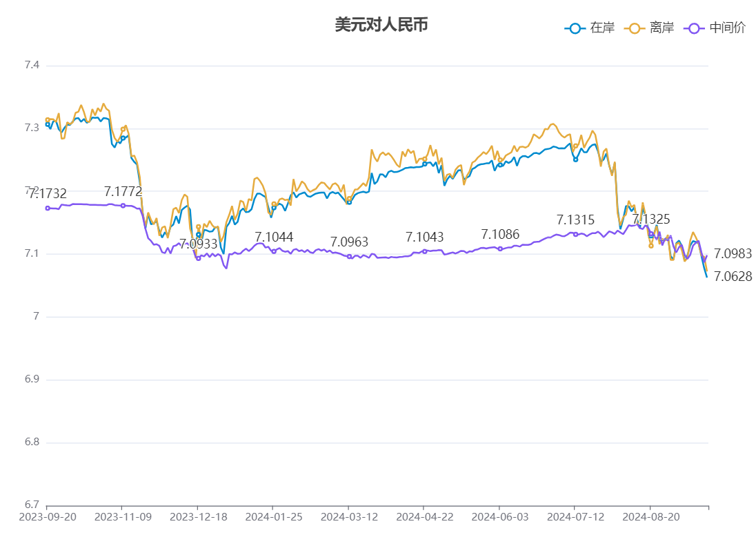Click the orange 离岸 legend marker icon
The height and width of the screenshot is (535, 756).
point(633,28)
